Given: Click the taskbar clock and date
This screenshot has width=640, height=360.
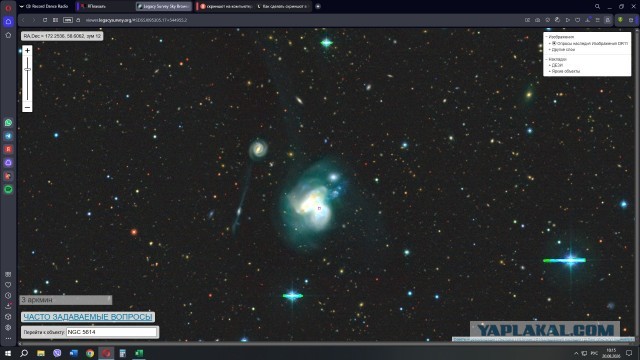Looking at the screenshot, I should (611, 353).
